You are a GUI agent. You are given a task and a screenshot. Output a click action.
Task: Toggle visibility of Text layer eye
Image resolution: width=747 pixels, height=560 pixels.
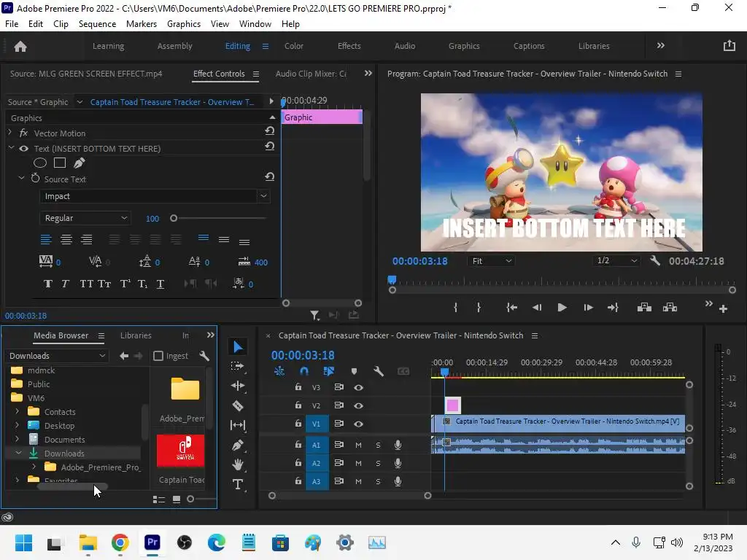[24, 149]
